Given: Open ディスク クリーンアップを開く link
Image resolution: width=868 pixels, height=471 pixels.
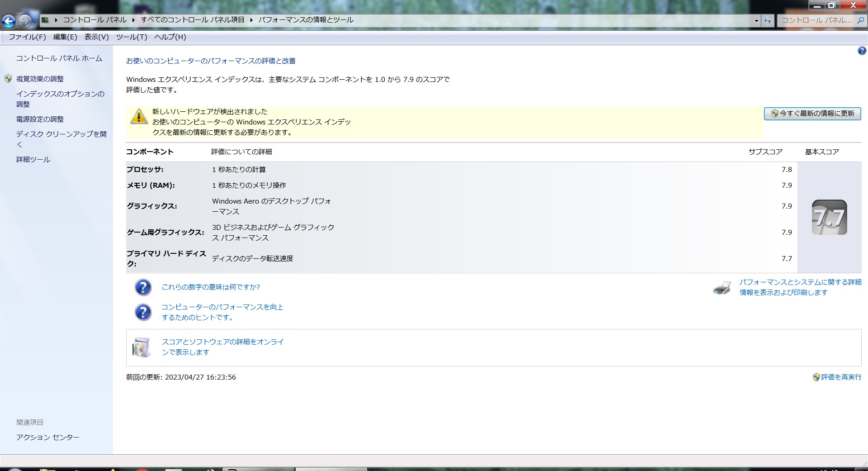Looking at the screenshot, I should click(x=61, y=139).
